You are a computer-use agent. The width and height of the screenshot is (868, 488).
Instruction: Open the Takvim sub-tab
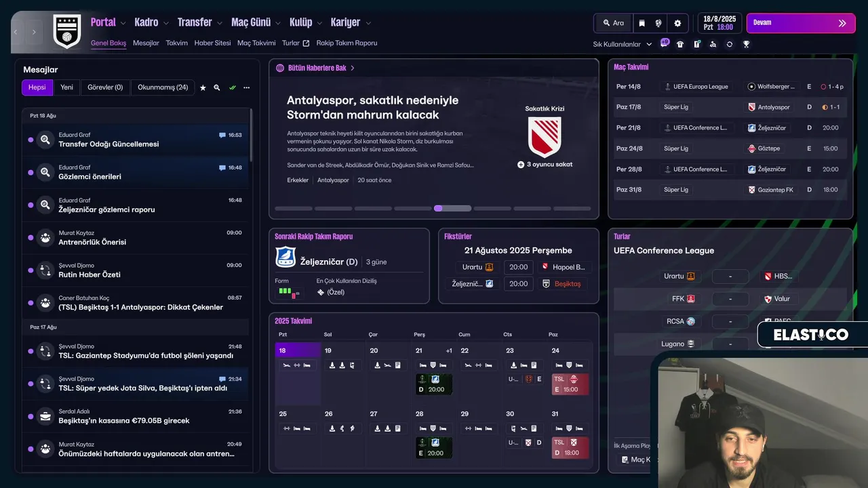pos(177,43)
